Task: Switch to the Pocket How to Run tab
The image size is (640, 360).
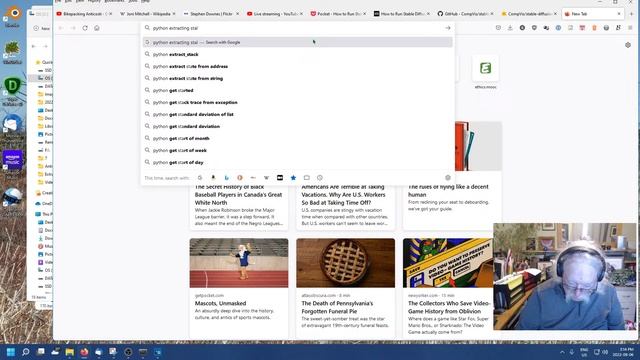Action: [338, 14]
